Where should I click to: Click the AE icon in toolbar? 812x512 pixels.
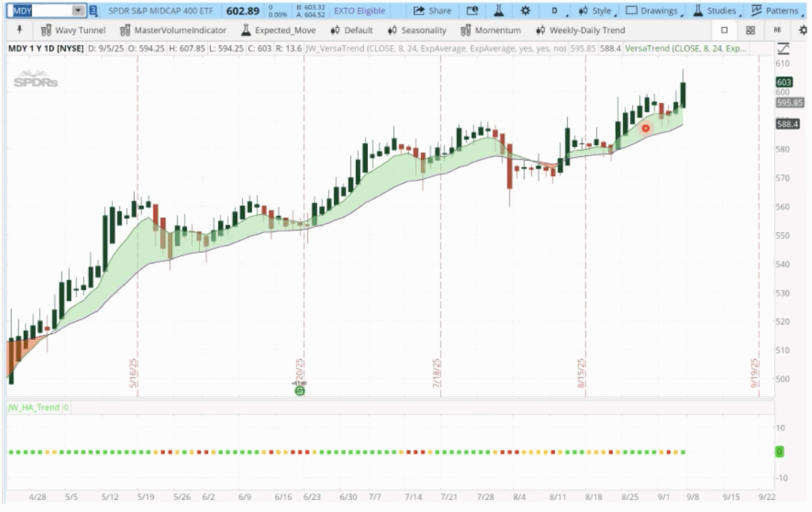tap(777, 30)
